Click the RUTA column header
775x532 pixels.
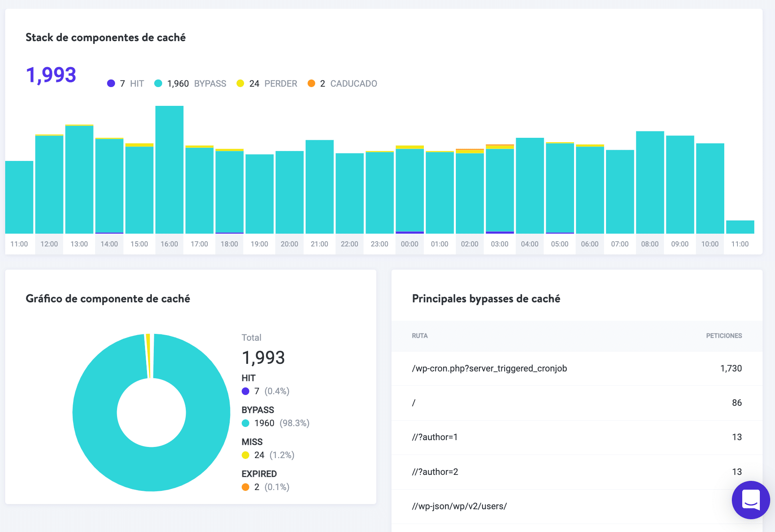(x=419, y=336)
